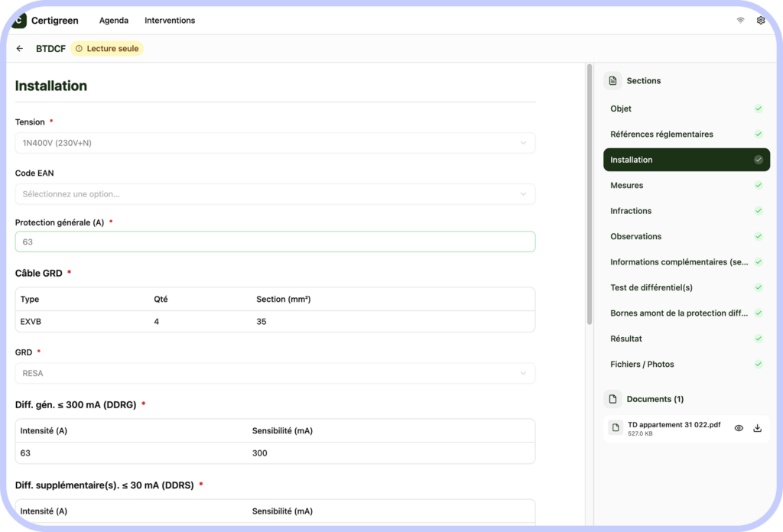This screenshot has height=532, width=783.
Task: Click the Fichiers / Photos checkmark
Action: [x=759, y=365]
